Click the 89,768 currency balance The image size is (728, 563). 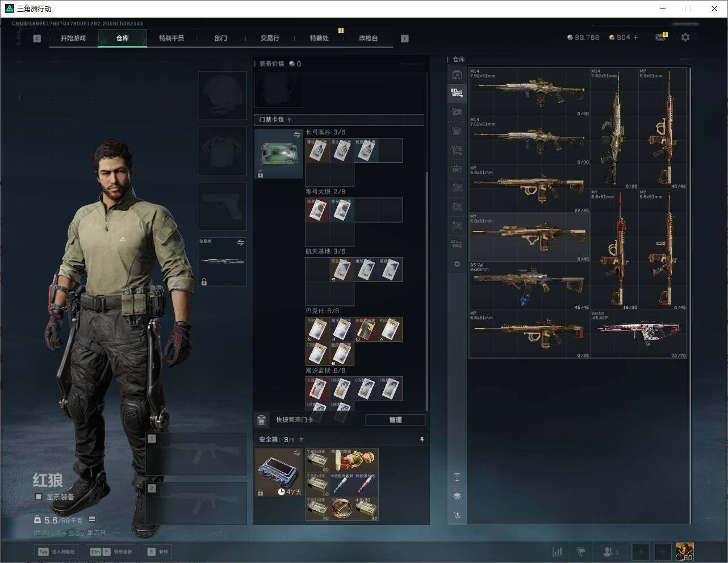click(x=583, y=37)
